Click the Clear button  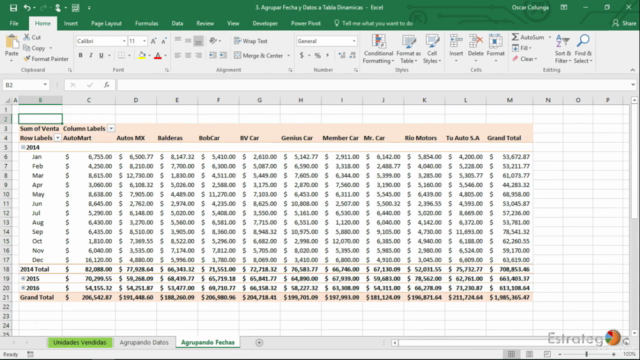point(524,59)
